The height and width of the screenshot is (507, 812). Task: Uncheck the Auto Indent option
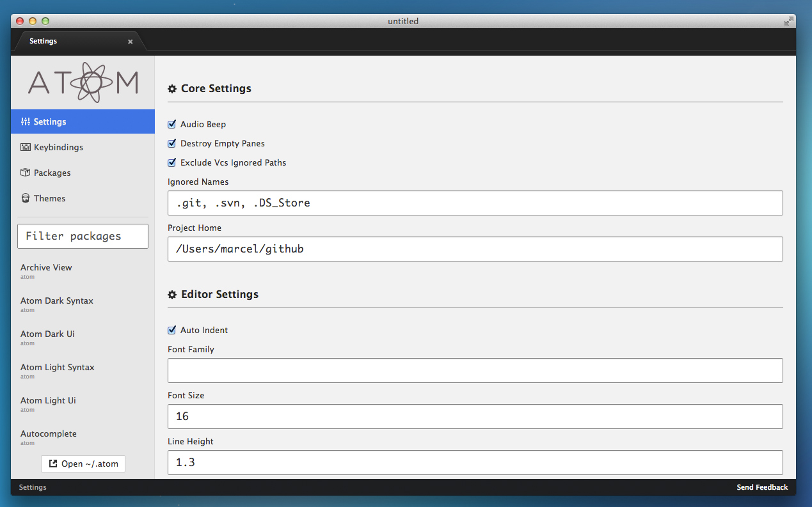point(171,330)
